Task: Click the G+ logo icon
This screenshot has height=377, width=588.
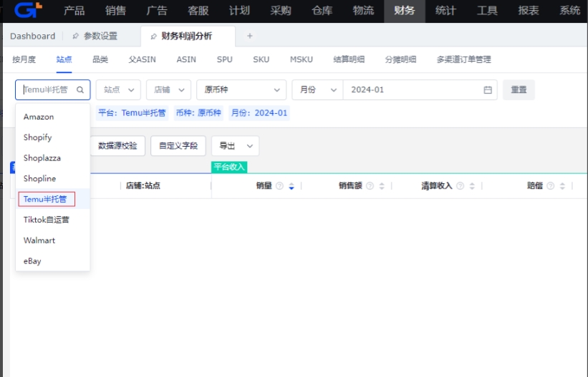Action: (x=28, y=10)
